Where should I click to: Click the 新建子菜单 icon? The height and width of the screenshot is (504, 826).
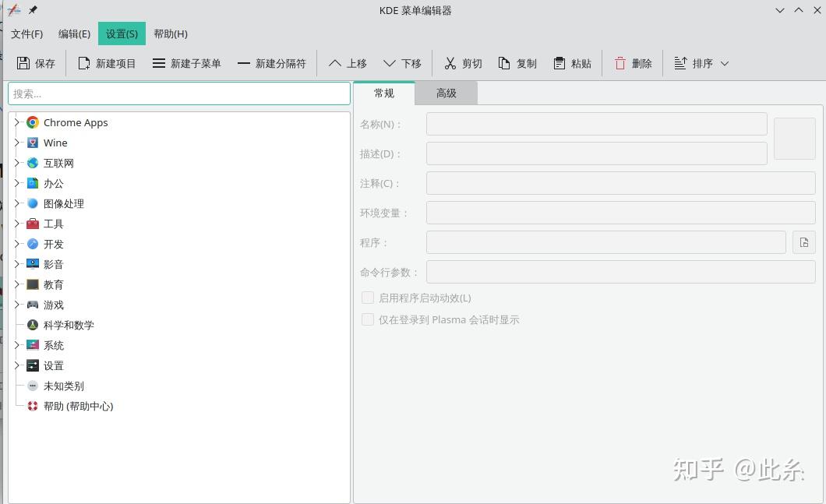tap(159, 63)
